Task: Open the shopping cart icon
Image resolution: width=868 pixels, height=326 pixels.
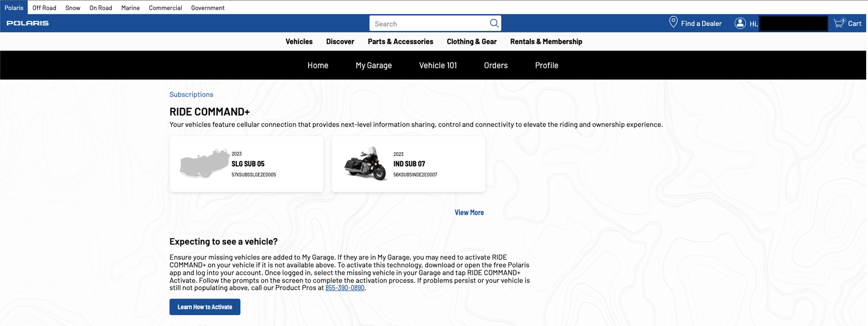Action: (839, 23)
